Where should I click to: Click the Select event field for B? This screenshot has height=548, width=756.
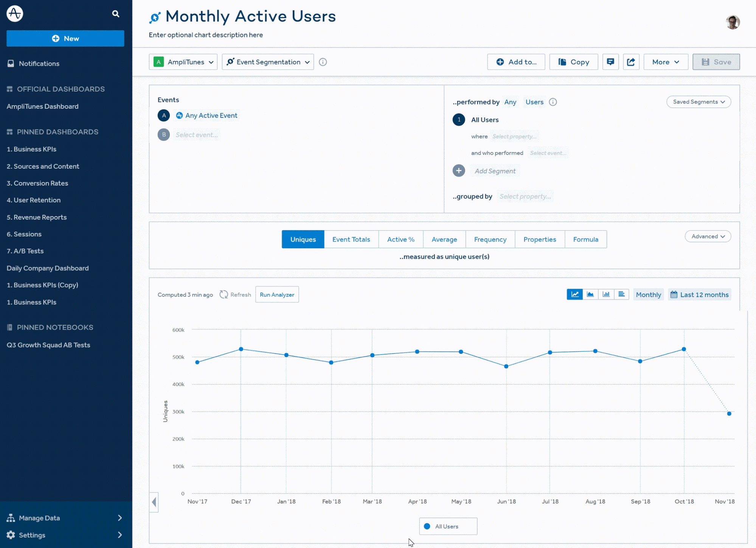[197, 135]
